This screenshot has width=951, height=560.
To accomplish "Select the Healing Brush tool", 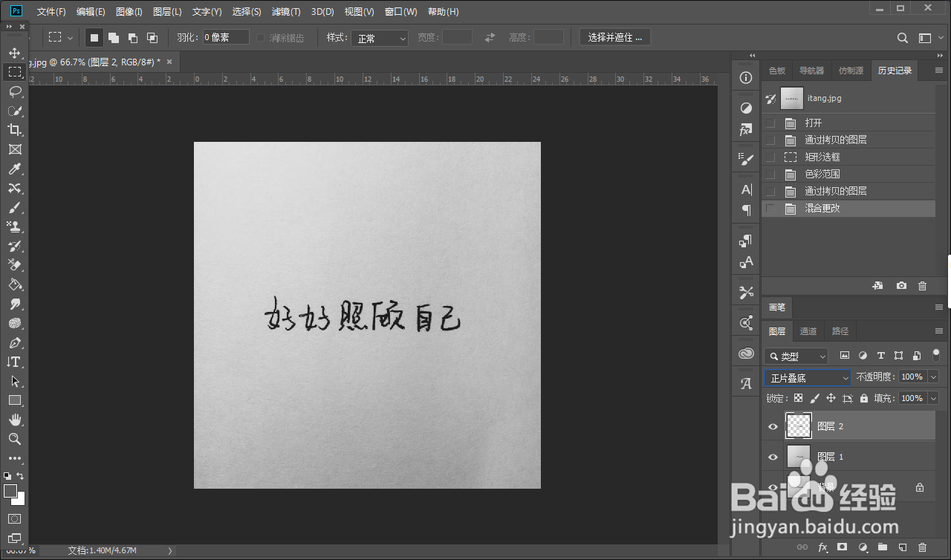I will [14, 188].
